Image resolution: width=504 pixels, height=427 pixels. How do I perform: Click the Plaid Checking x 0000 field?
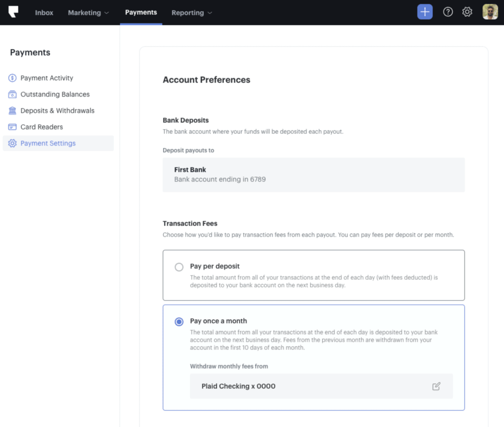click(x=310, y=386)
